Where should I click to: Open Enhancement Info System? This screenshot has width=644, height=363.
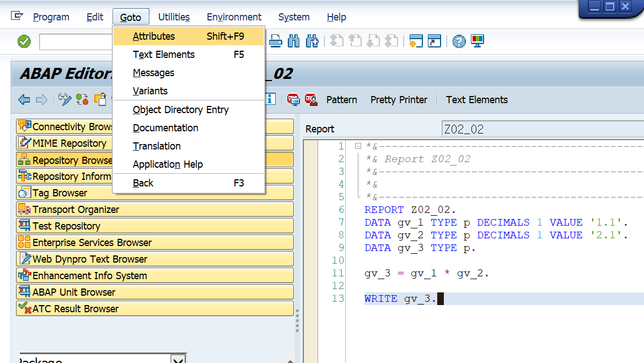click(x=155, y=275)
